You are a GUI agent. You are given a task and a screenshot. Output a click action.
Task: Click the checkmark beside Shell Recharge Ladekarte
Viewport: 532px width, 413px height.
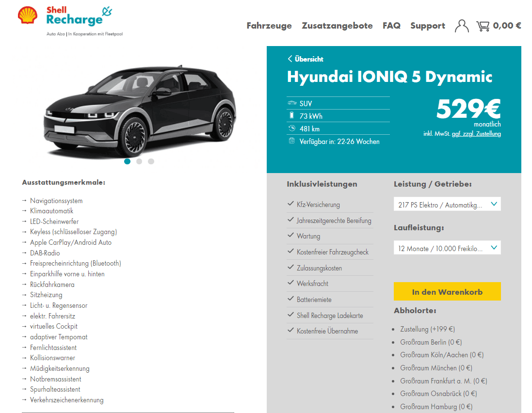290,315
